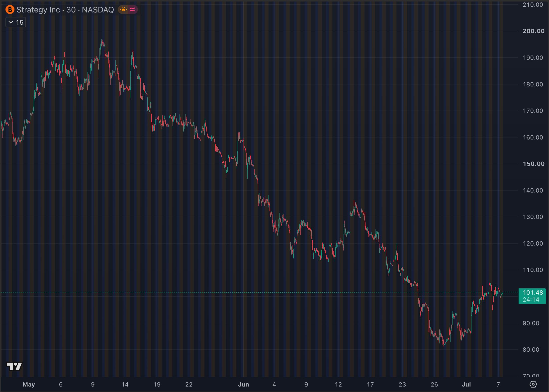Click the 190.00 price axis value
This screenshot has height=392, width=549.
[x=533, y=58]
